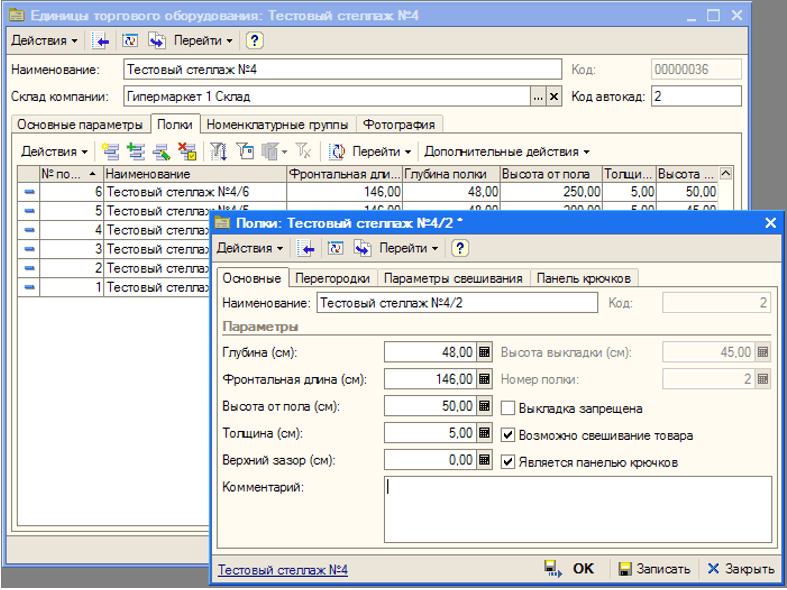
Task: Switch to the Параметры свешивания tab
Action: [x=453, y=278]
